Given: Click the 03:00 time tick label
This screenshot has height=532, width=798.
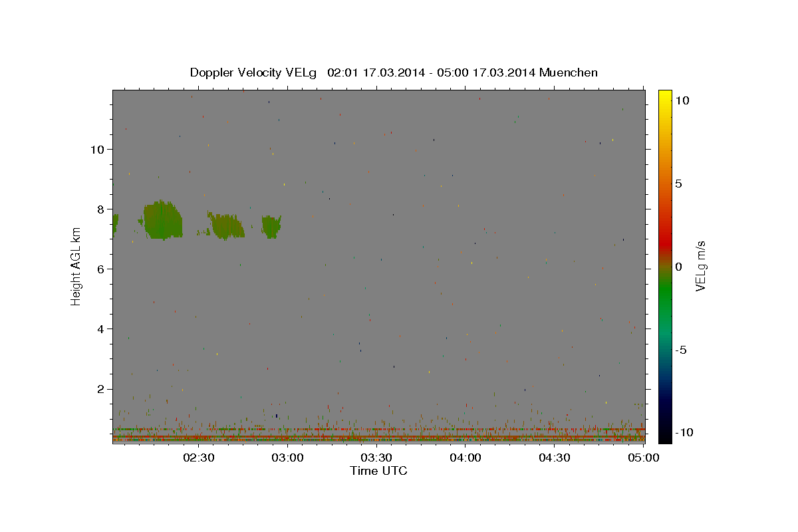Looking at the screenshot, I should tap(288, 458).
